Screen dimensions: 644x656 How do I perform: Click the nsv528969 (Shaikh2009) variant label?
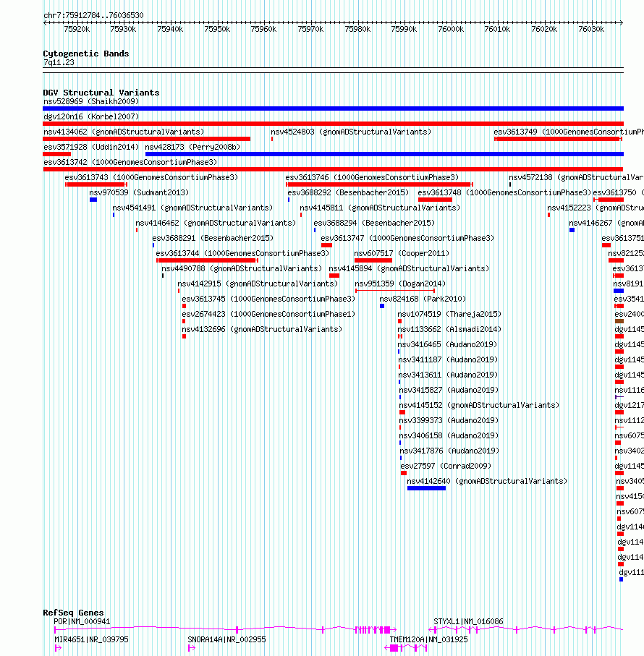(91, 101)
